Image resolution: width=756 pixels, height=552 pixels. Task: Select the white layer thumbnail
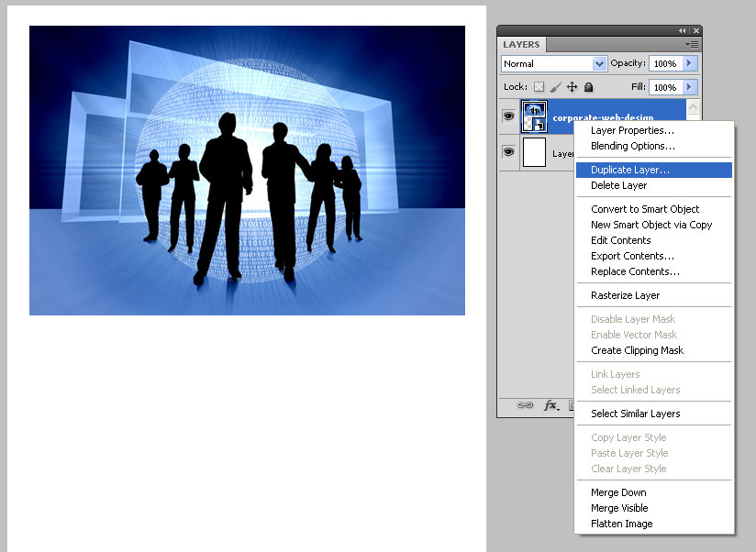coord(534,153)
